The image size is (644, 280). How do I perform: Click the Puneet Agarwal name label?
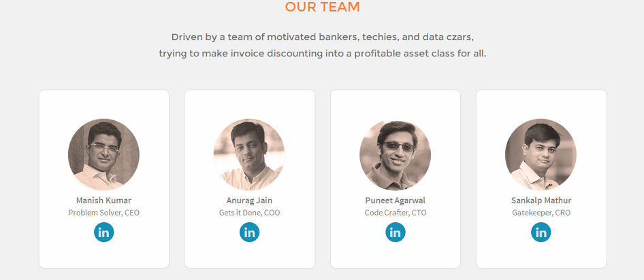395,200
